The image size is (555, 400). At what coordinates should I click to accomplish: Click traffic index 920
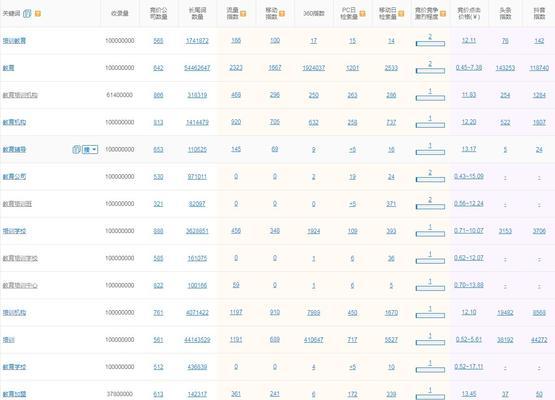[236, 122]
